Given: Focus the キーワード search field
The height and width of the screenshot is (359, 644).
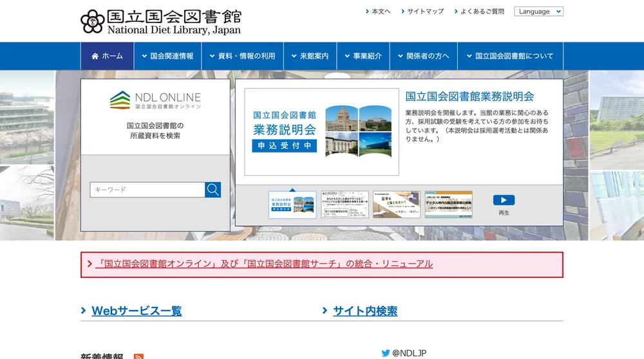Looking at the screenshot, I should click(147, 190).
